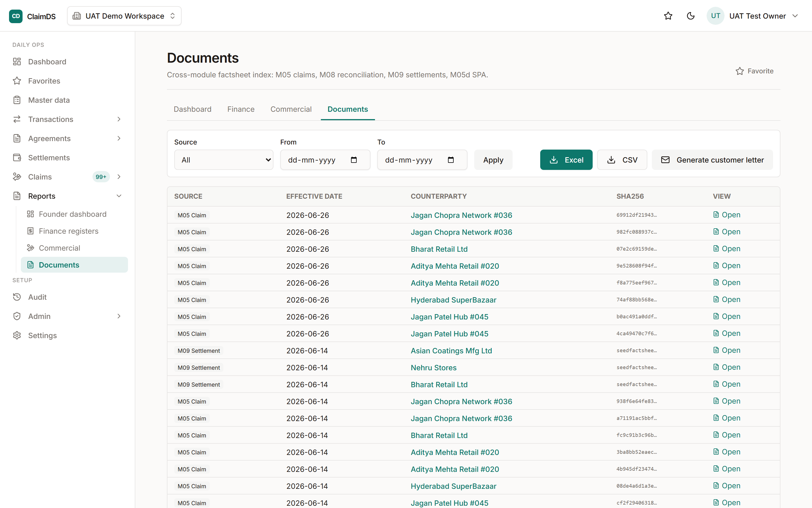812x508 pixels.
Task: Click the Reports document icon
Action: pos(17,196)
